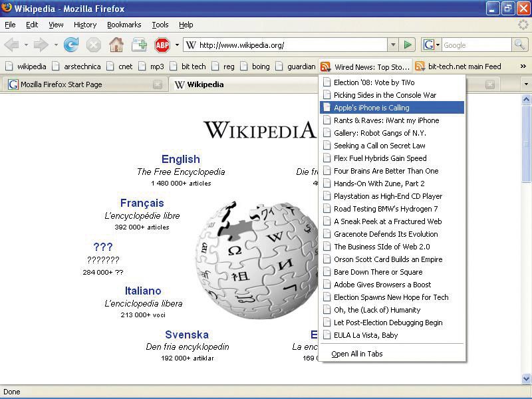Click the Svenska Wikipedia link
Screen dimensions: 532x399
(187, 334)
